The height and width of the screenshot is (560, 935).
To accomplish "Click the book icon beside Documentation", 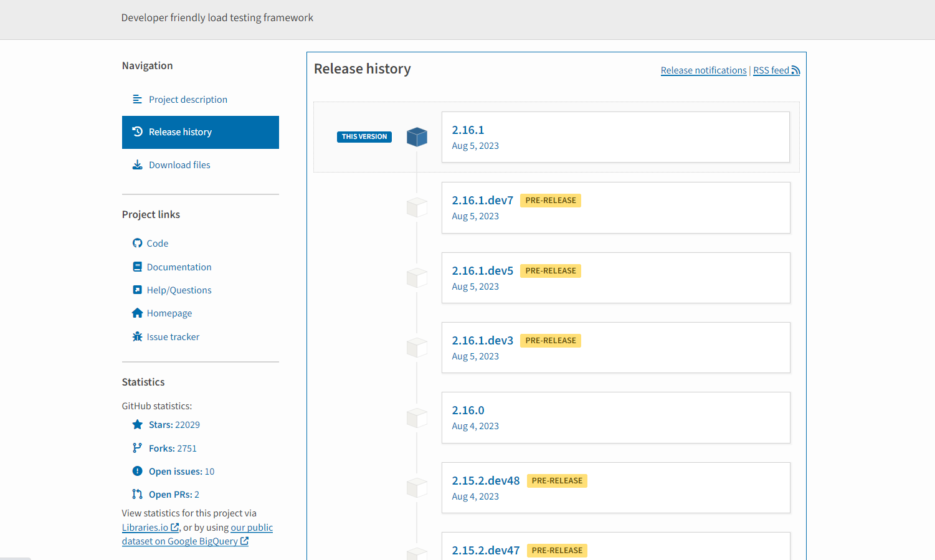I will (x=137, y=267).
